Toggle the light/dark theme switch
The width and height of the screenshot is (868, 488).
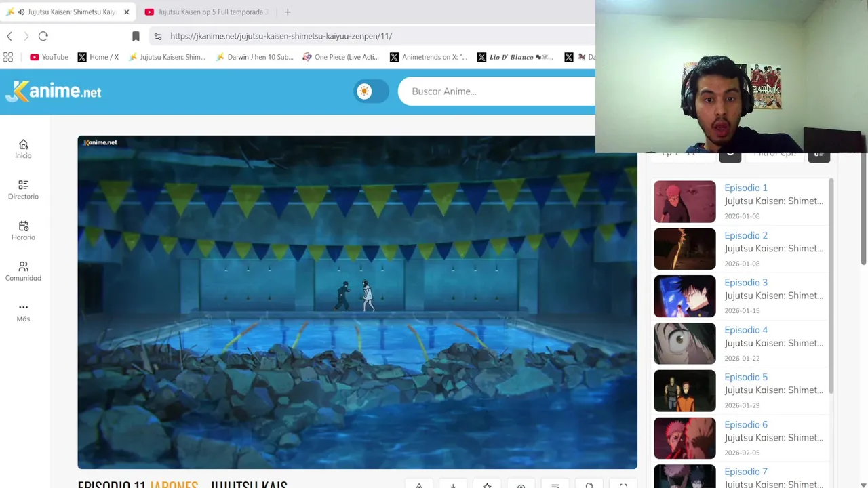pyautogui.click(x=371, y=91)
